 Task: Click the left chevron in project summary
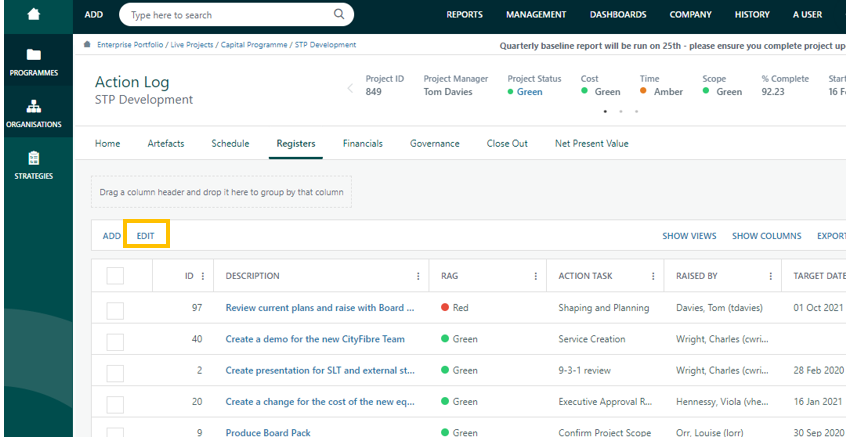coord(350,88)
